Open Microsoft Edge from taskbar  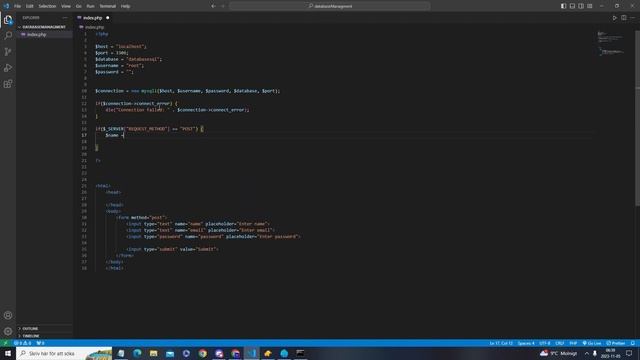tap(137, 353)
